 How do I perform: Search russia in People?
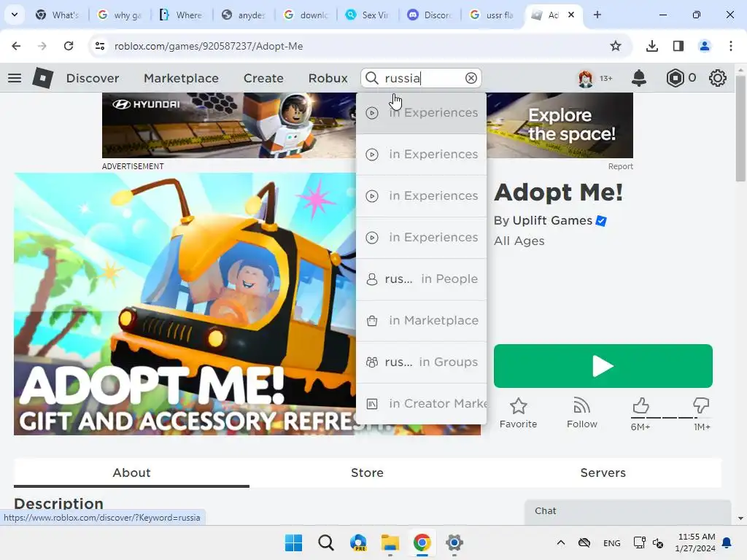point(421,279)
